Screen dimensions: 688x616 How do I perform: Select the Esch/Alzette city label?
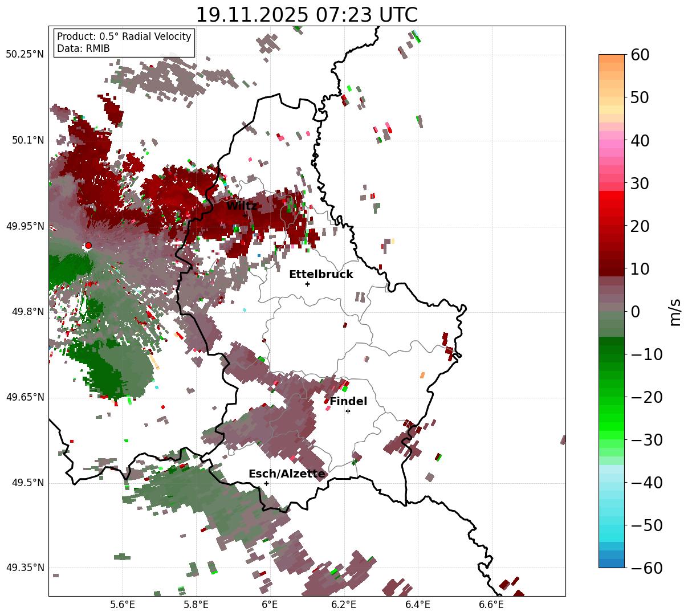(287, 474)
